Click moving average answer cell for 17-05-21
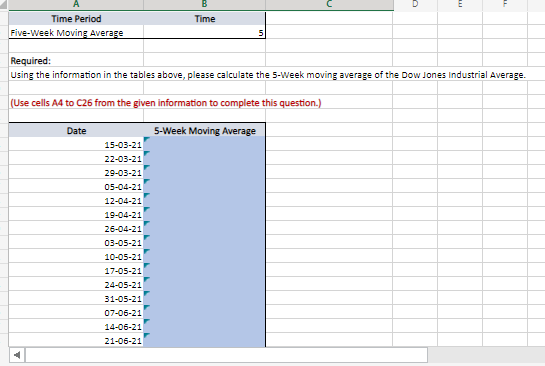The image size is (545, 366). click(204, 270)
